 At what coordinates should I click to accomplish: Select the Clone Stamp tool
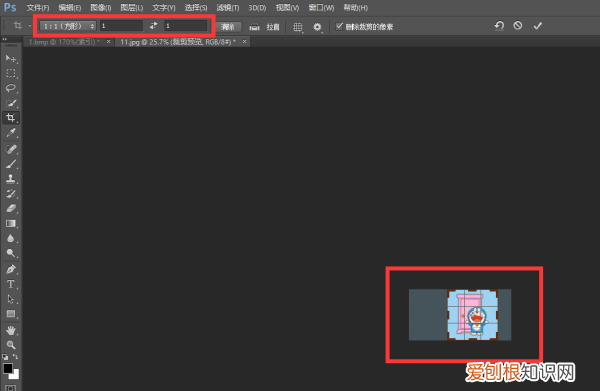pos(11,179)
